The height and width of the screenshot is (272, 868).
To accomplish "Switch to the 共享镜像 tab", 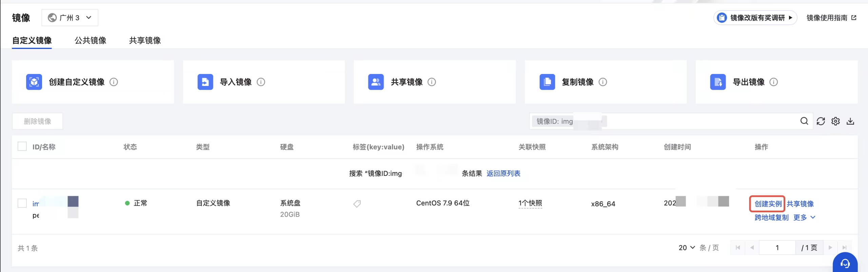I will click(145, 40).
